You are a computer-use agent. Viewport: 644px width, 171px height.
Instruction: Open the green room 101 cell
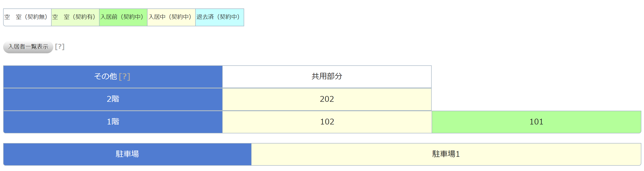click(x=536, y=122)
